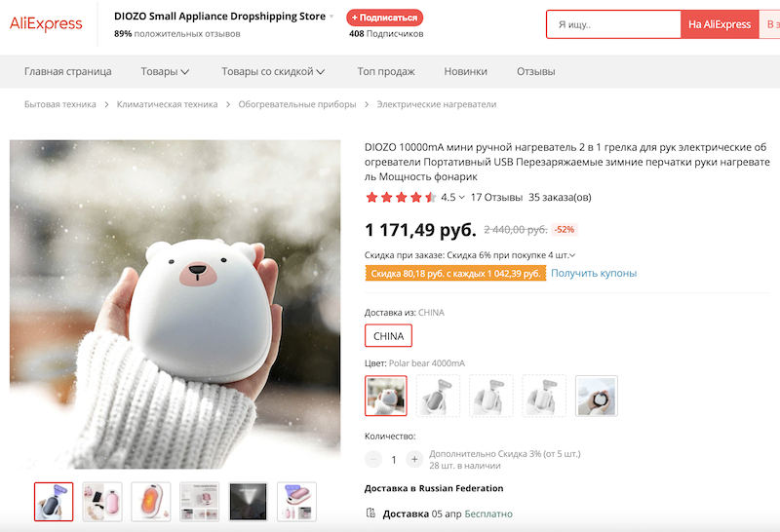
Task: Open the Отзывы store tab
Action: click(535, 71)
